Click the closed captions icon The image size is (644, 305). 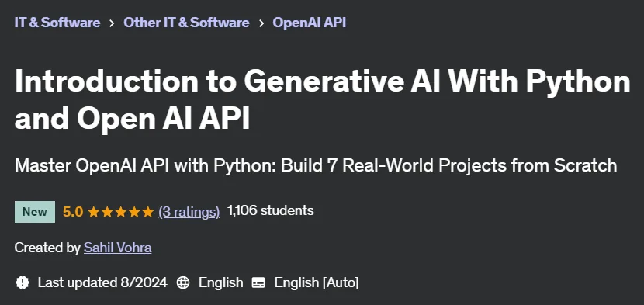pos(258,282)
